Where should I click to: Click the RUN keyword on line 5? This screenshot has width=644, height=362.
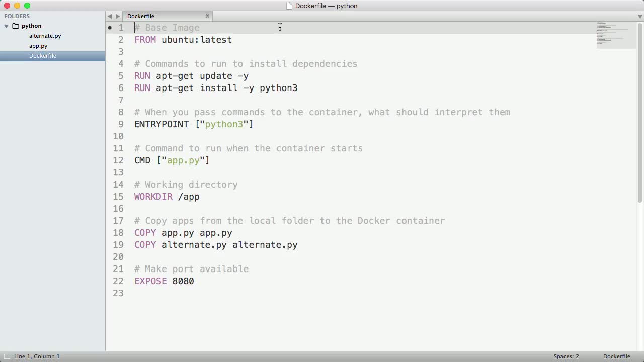pos(142,76)
